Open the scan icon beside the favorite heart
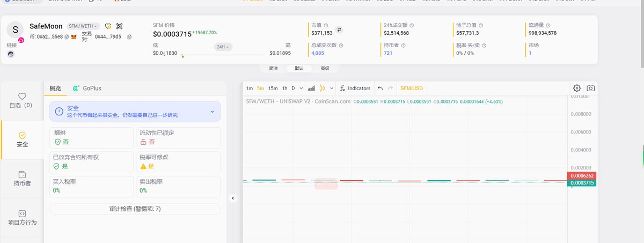This screenshot has height=243, width=644. tap(120, 26)
